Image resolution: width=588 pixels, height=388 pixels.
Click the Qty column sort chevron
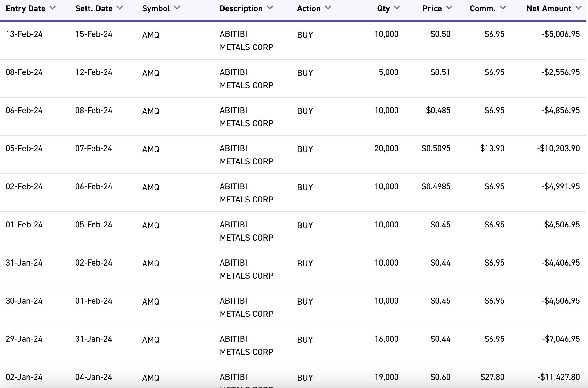(397, 8)
